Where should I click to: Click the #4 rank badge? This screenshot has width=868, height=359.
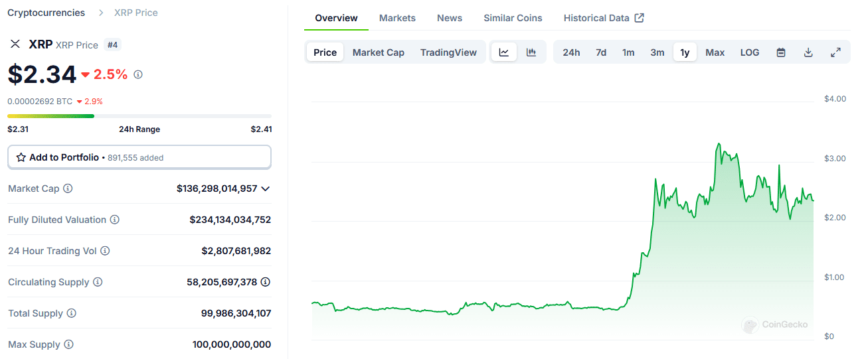click(112, 45)
